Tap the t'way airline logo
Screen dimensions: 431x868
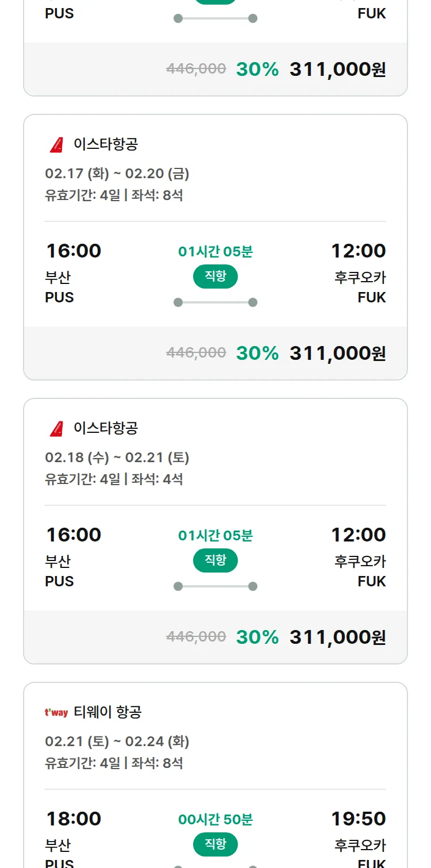click(56, 713)
